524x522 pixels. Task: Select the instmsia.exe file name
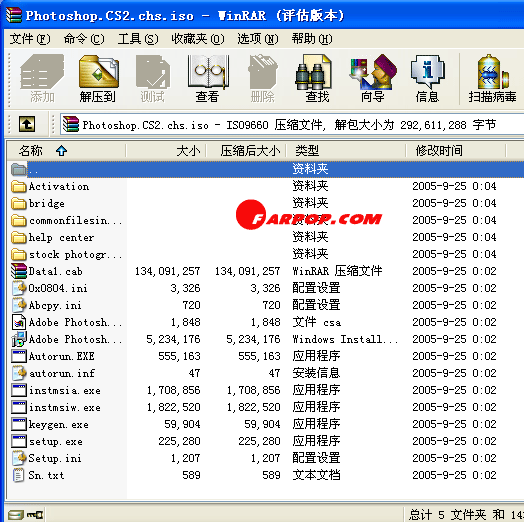65,390
